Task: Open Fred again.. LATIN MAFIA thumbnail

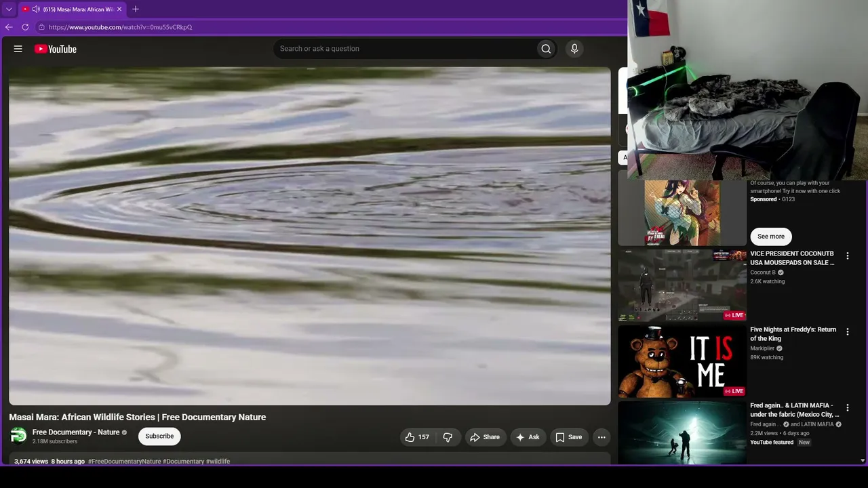Action: pos(682,433)
